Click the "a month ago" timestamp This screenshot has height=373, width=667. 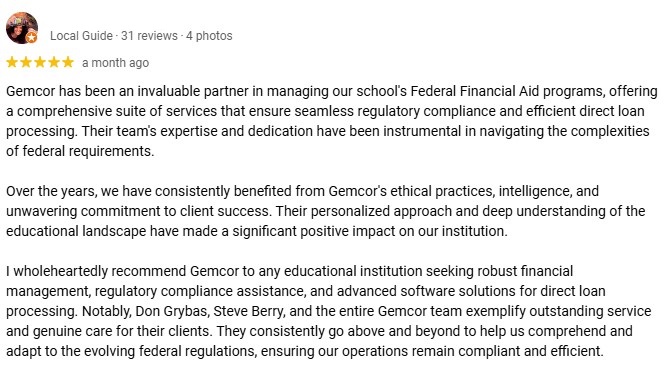pyautogui.click(x=115, y=63)
